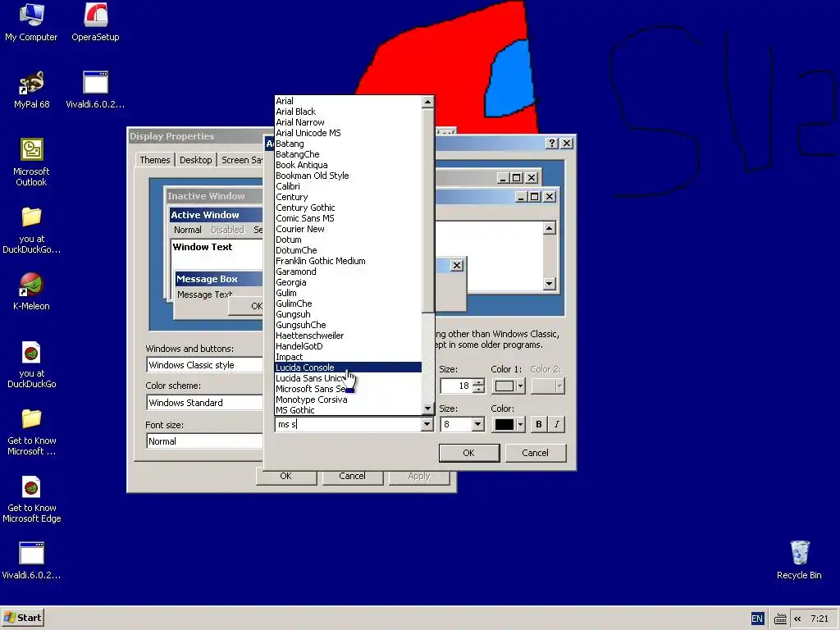Click Cancel in Advanced Appearance dialog

pos(535,453)
